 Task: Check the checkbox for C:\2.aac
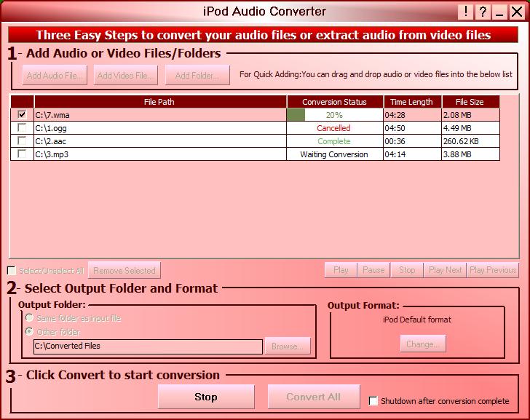22,141
